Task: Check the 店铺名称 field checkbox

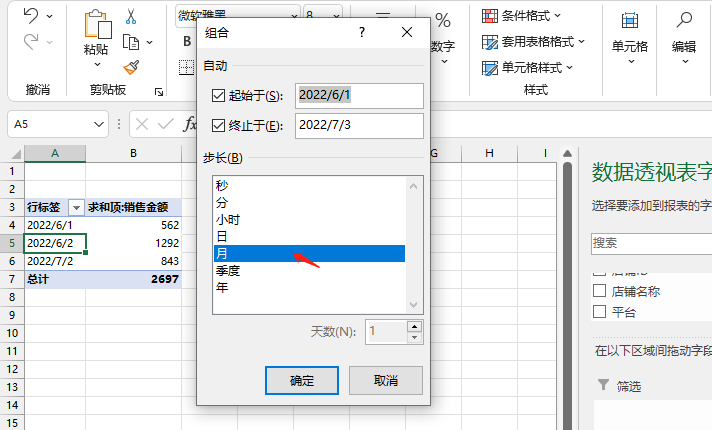Action: pyautogui.click(x=599, y=291)
